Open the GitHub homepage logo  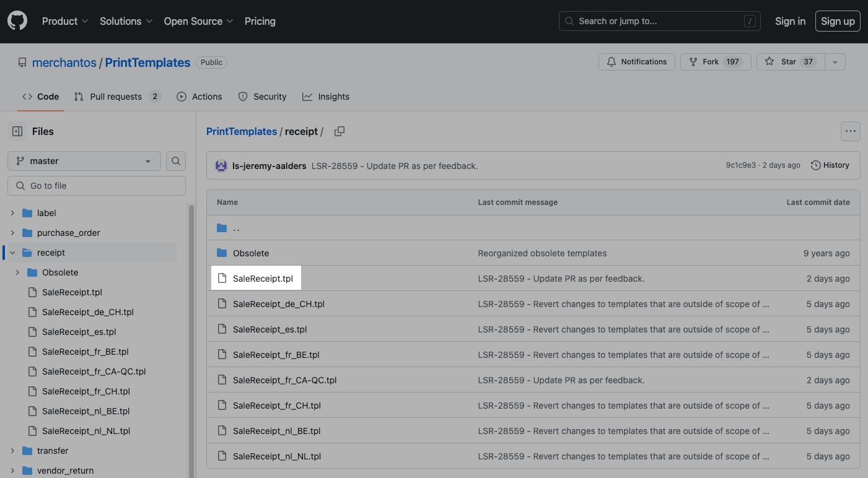point(17,21)
